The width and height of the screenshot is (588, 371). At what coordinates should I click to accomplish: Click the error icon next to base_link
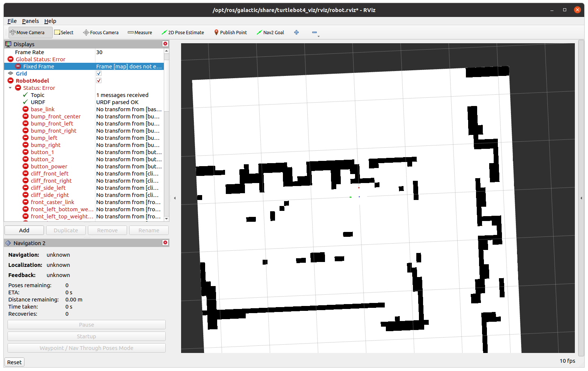[26, 109]
